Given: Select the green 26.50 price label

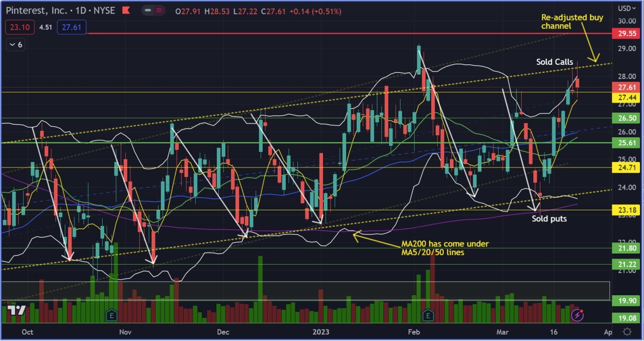Looking at the screenshot, I should coord(625,118).
